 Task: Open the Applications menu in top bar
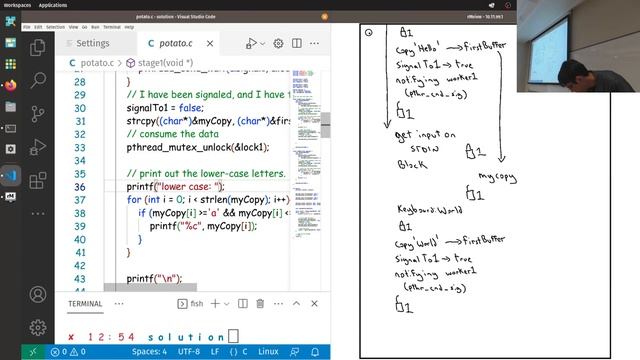[x=53, y=5]
